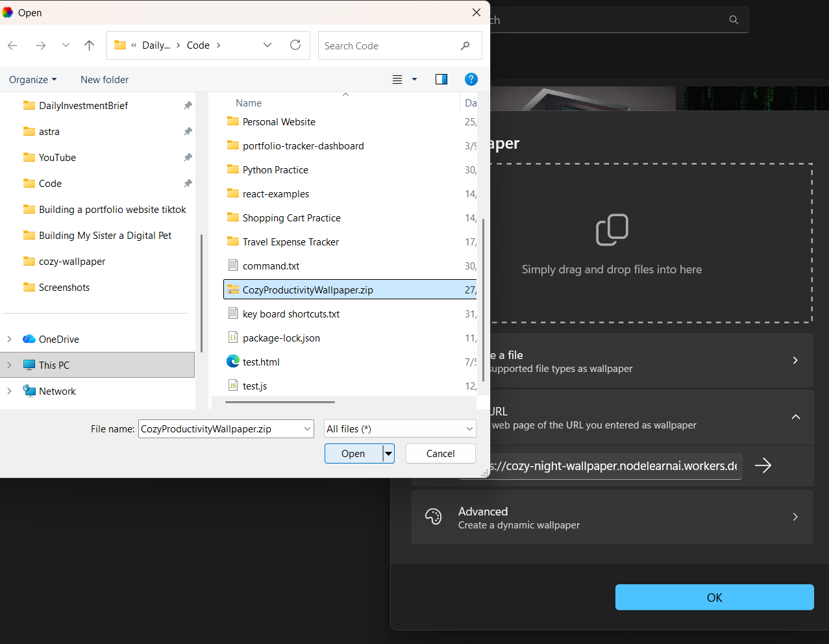Select DailyInvestmentBrief in the navigation pane
The image size is (829, 644).
[x=83, y=106]
